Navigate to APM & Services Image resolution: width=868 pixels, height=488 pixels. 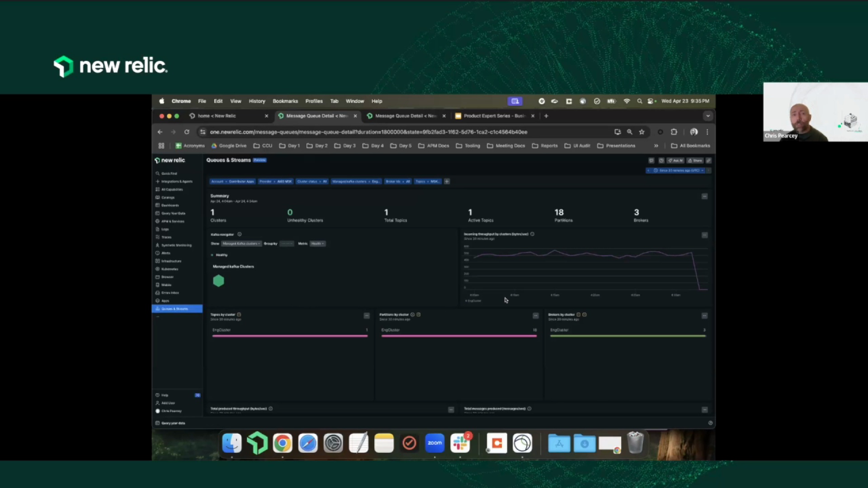click(x=170, y=221)
